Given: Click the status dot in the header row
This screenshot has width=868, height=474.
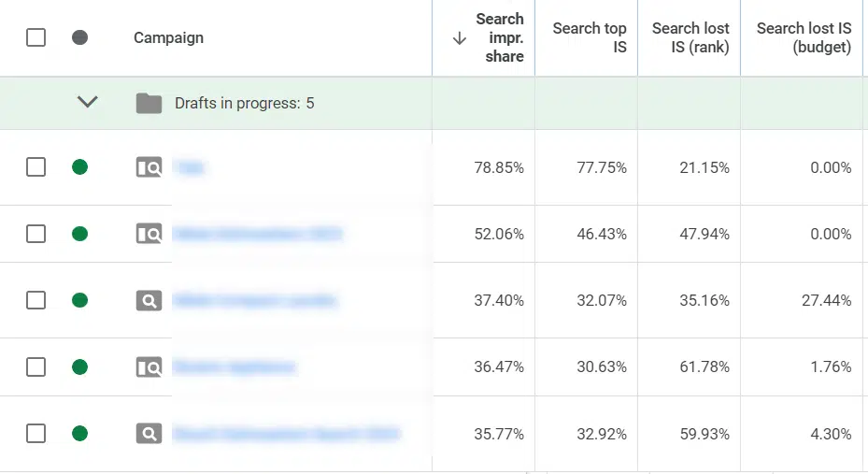Looking at the screenshot, I should (79, 37).
